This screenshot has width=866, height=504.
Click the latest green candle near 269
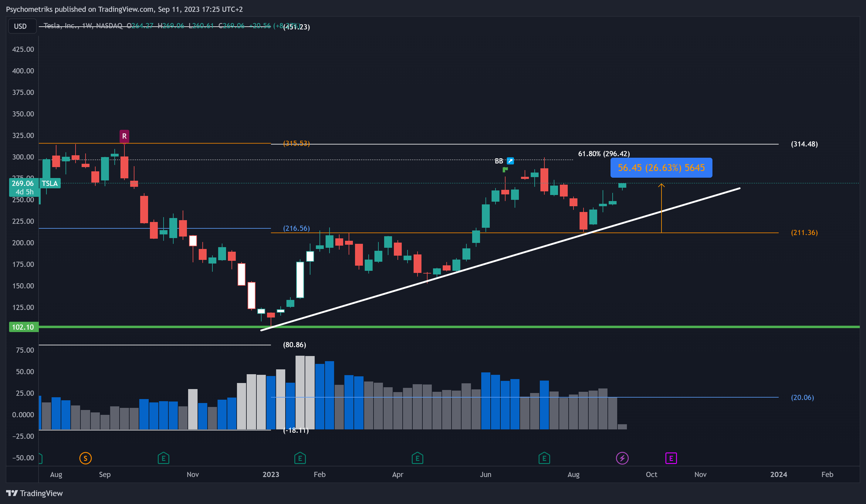click(x=622, y=185)
